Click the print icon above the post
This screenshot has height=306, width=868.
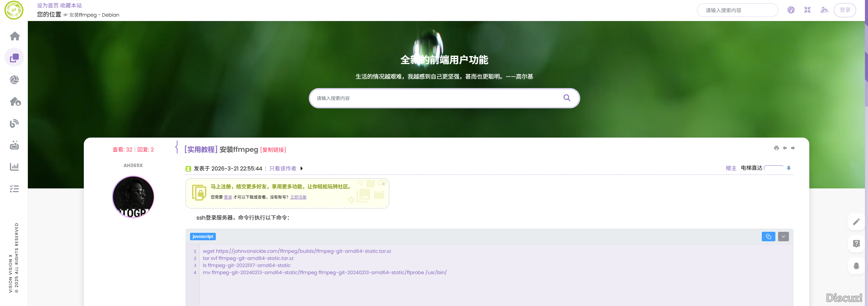pos(776,148)
